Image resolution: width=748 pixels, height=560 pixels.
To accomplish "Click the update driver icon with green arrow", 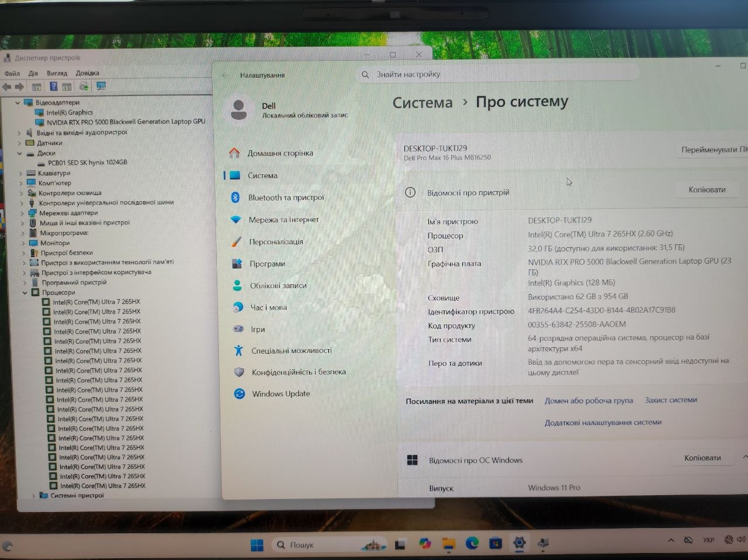I will [x=84, y=87].
